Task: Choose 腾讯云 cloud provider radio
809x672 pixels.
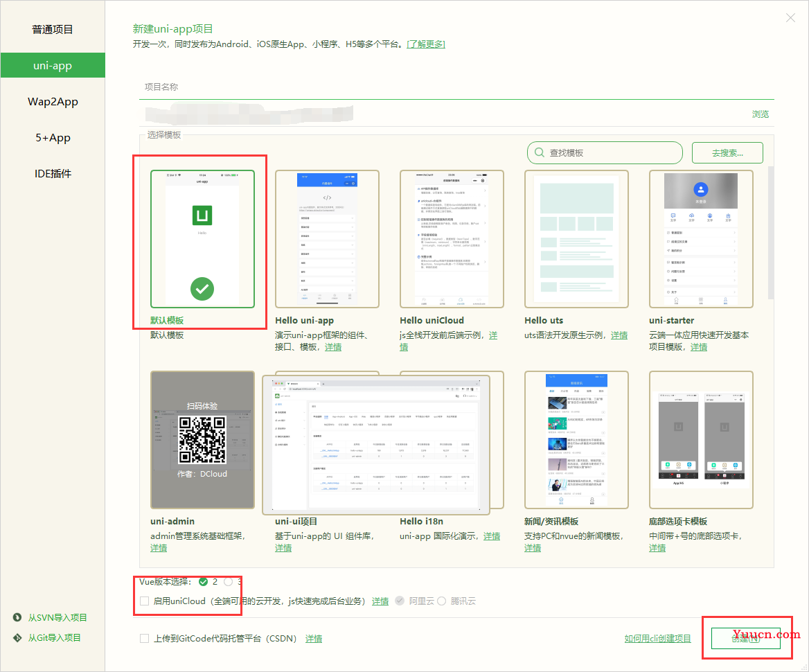Action: pos(442,601)
